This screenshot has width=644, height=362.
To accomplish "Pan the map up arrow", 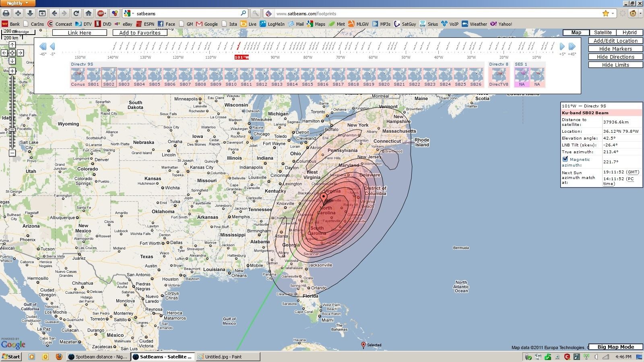I will pyautogui.click(x=12, y=45).
